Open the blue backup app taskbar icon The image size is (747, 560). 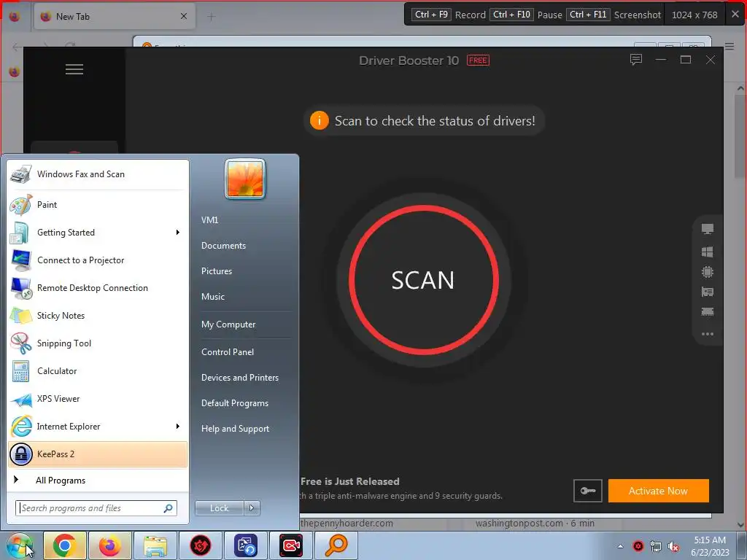pos(246,545)
